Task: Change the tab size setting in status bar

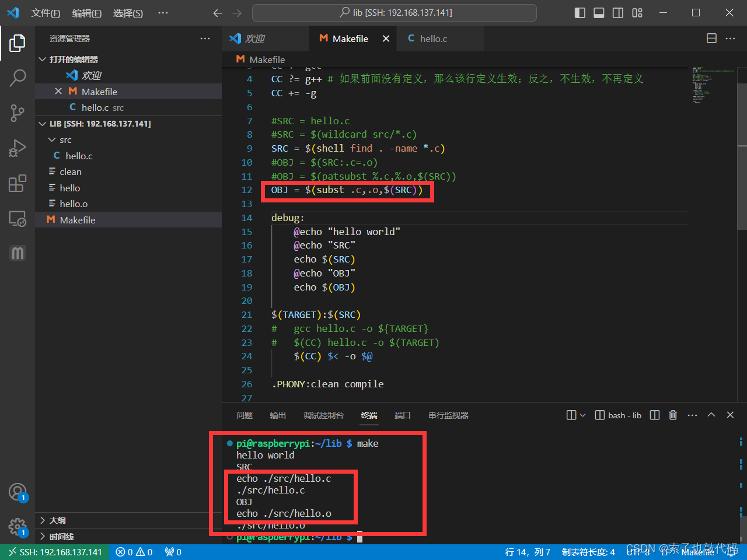Action: pos(588,552)
